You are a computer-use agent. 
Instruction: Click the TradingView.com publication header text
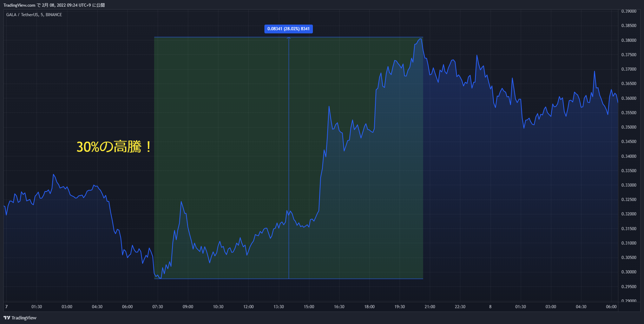pyautogui.click(x=54, y=5)
